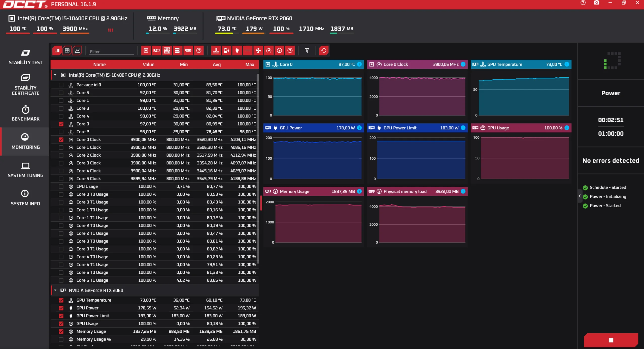Open info for GPU Power Limit graph
Viewport: 644px width, 349px height.
[463, 128]
